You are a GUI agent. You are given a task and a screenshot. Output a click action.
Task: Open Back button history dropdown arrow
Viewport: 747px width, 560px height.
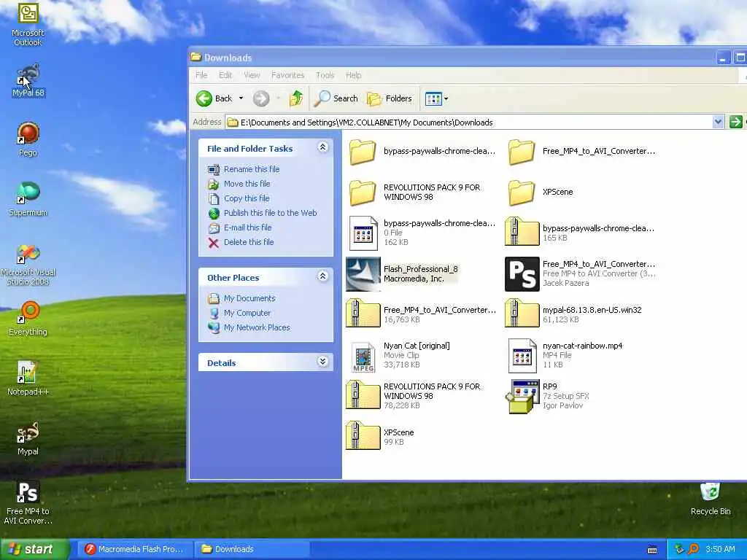coord(241,98)
